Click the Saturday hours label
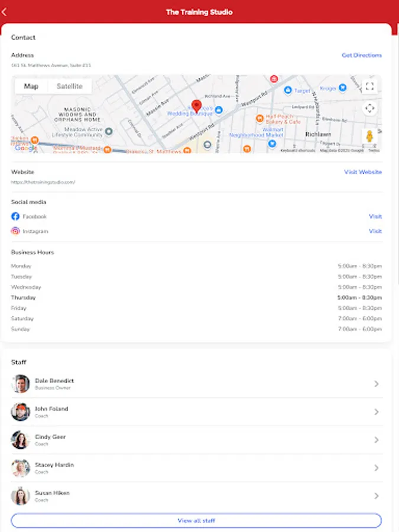Viewport: 399px width, 532px height. pyautogui.click(x=22, y=319)
